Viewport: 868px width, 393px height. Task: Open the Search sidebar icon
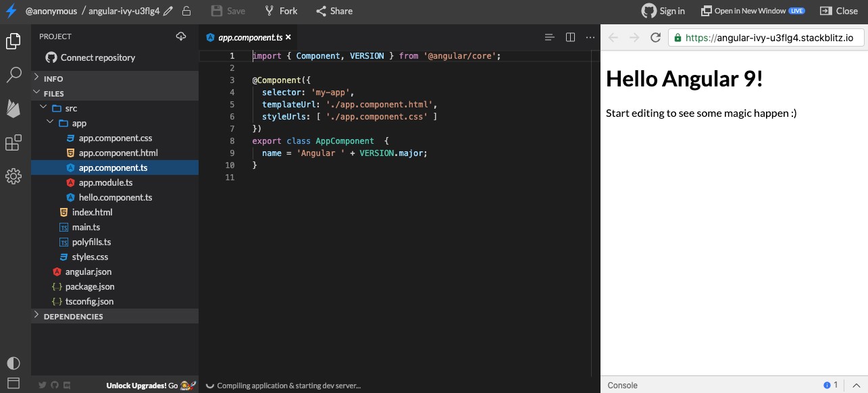pyautogui.click(x=13, y=75)
